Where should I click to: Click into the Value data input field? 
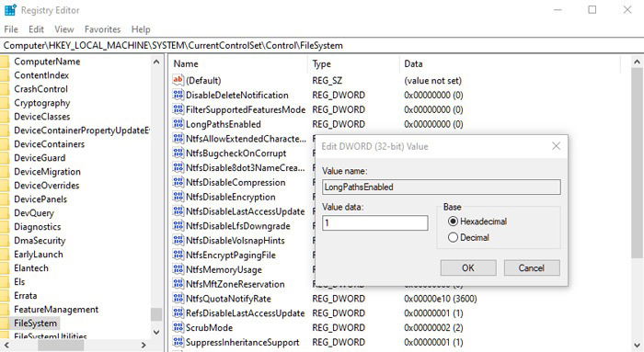click(x=375, y=223)
